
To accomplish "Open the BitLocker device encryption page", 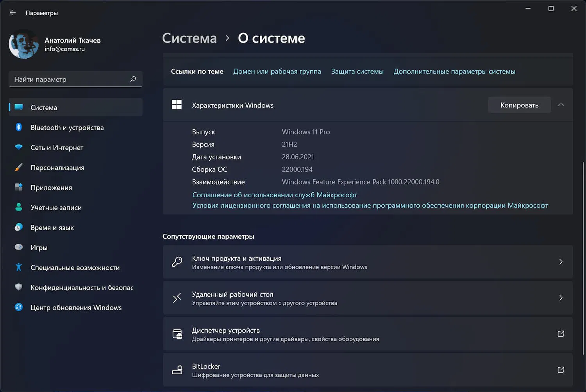I will tap(367, 370).
